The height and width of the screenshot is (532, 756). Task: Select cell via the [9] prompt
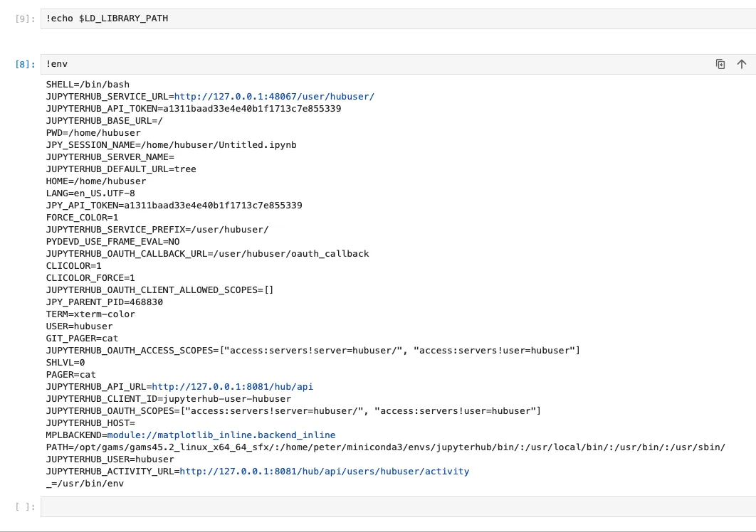coord(25,19)
